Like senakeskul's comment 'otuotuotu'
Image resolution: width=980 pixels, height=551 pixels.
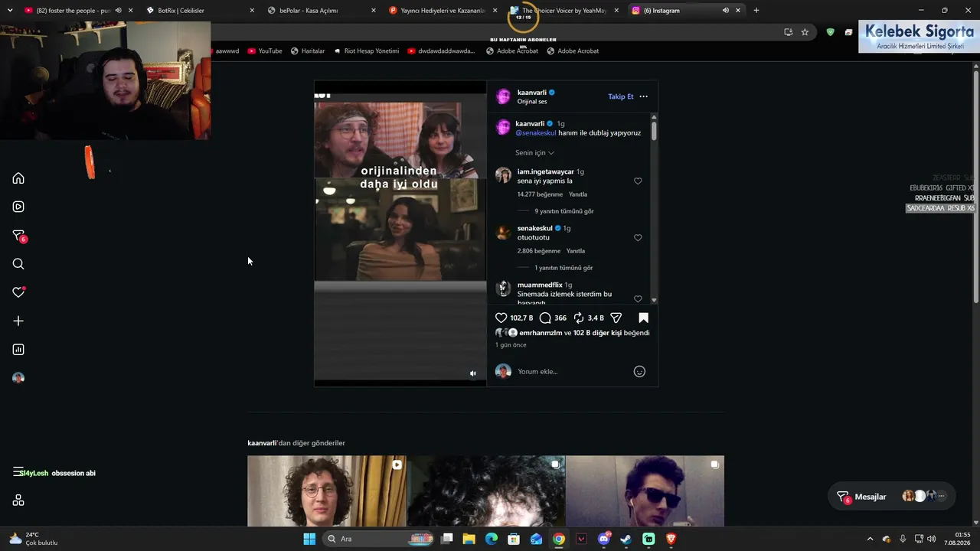pos(638,238)
